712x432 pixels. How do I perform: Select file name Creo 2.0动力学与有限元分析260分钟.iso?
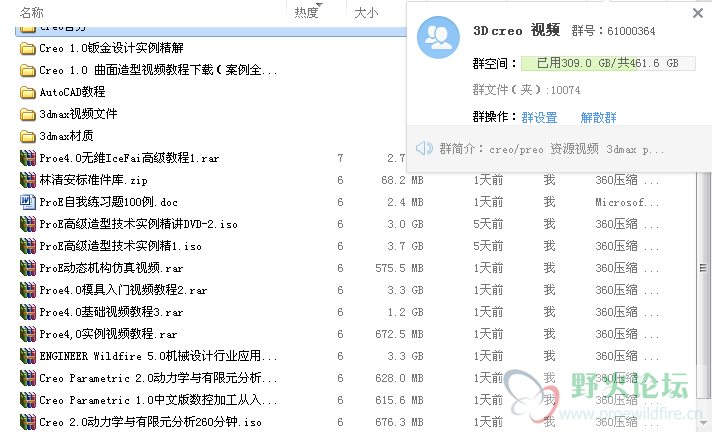pyautogui.click(x=150, y=422)
